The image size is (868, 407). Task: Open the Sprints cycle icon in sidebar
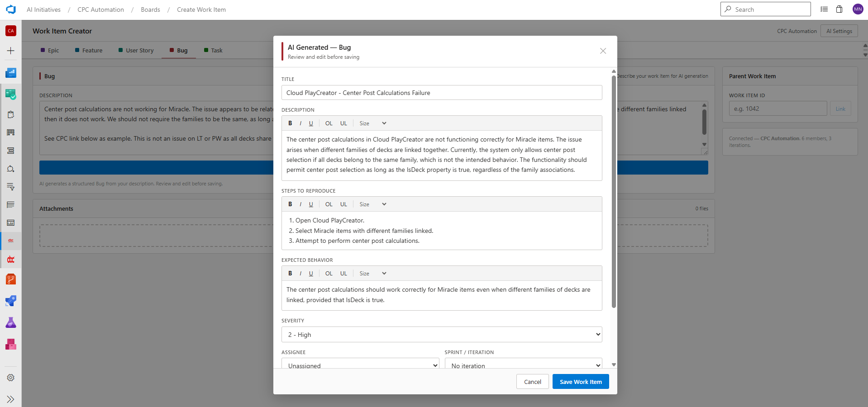coord(11,169)
